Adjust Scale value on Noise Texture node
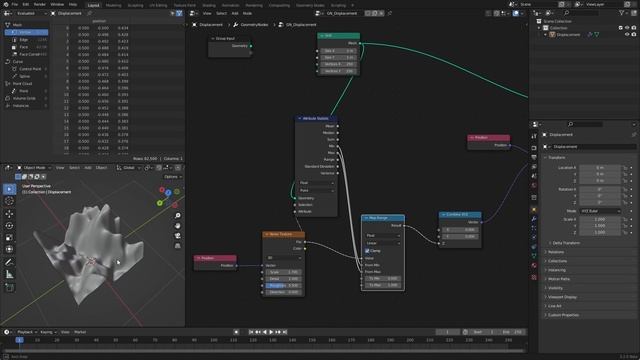This screenshot has height=360, width=640. pos(284,272)
